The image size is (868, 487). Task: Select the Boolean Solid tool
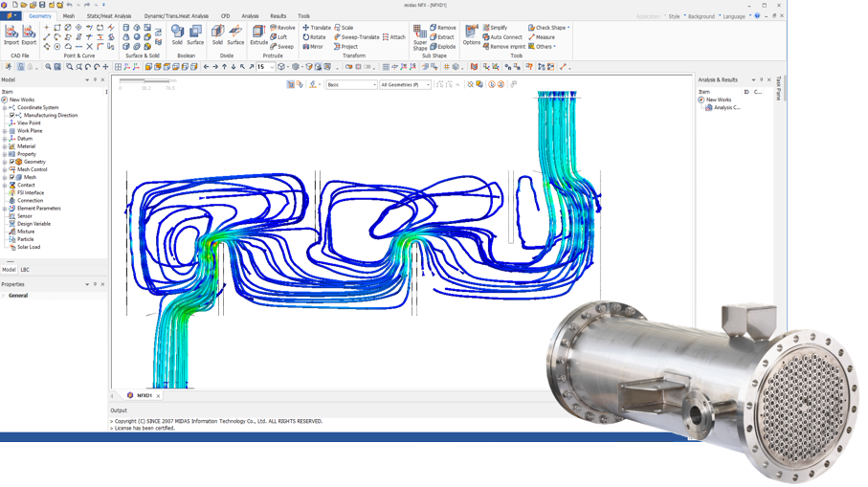coord(177,34)
